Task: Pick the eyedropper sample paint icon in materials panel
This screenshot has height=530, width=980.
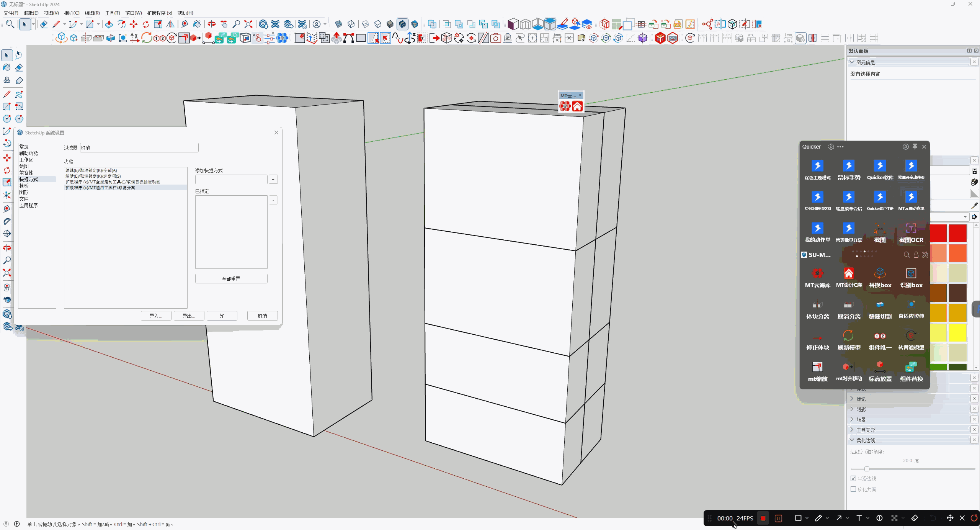Action: (x=974, y=206)
